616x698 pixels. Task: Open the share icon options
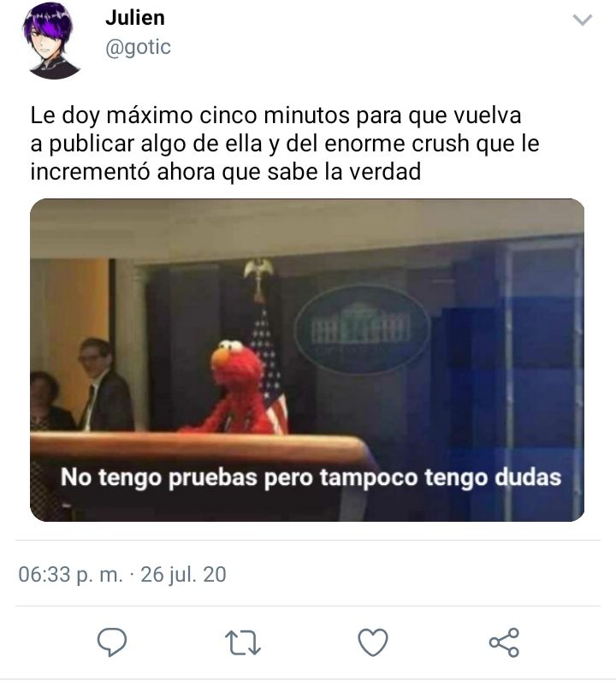click(x=504, y=642)
